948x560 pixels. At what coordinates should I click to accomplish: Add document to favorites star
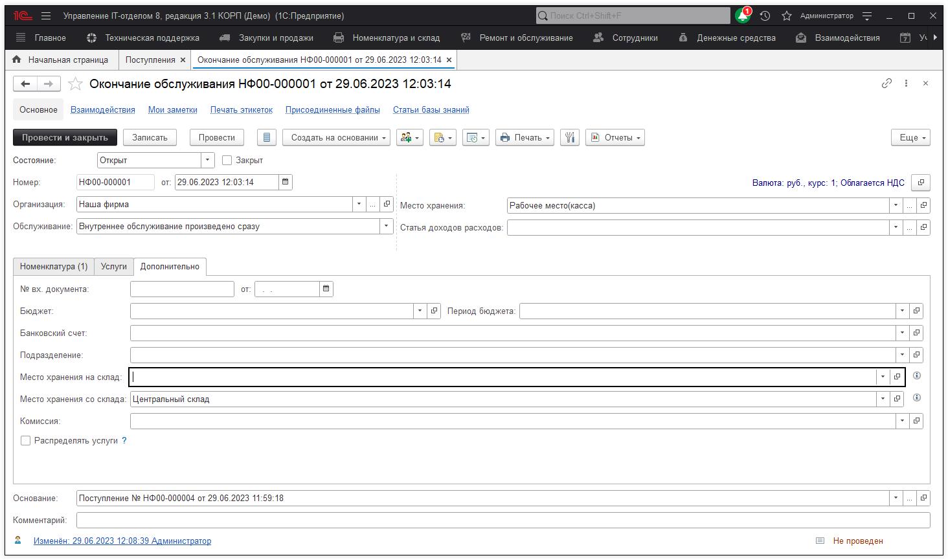point(76,84)
